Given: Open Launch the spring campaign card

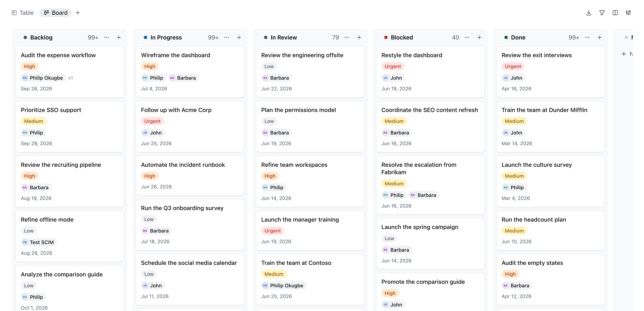Looking at the screenshot, I should pos(430,244).
